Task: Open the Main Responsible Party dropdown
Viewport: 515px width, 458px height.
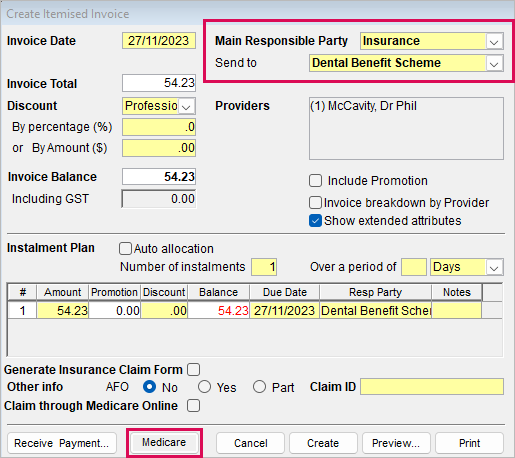Action: click(x=494, y=41)
